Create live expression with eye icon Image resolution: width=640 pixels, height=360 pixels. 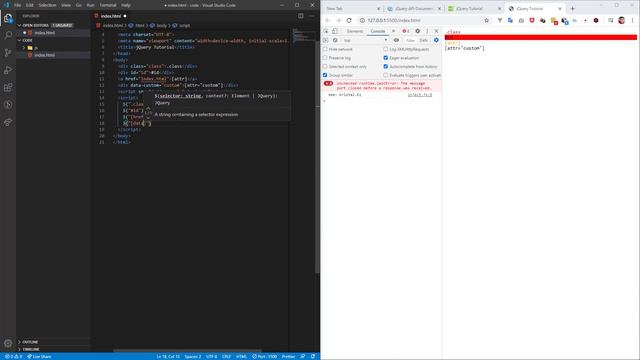point(396,40)
